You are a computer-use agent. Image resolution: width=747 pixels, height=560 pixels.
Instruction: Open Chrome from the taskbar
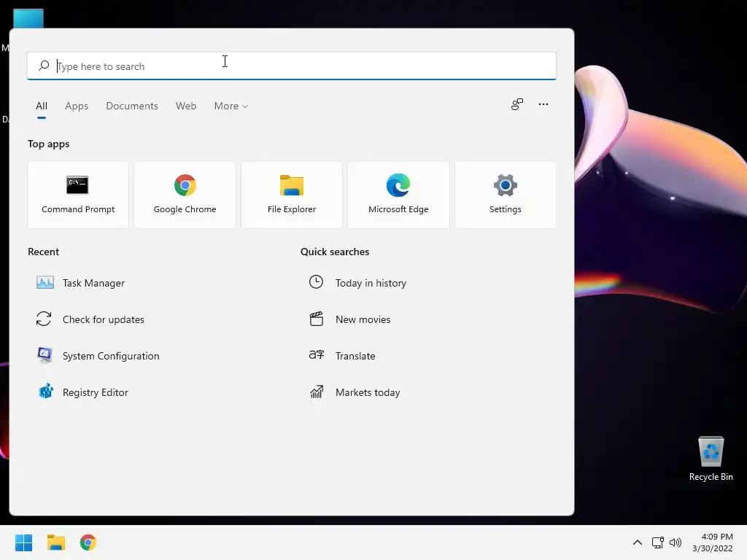point(88,542)
